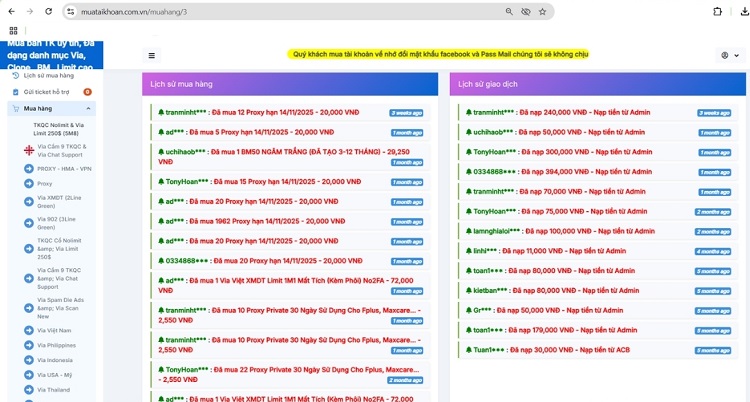This screenshot has height=402, width=750.
Task: Click the red icon for Via Cầm 9 TKQC
Action: pyautogui.click(x=29, y=151)
